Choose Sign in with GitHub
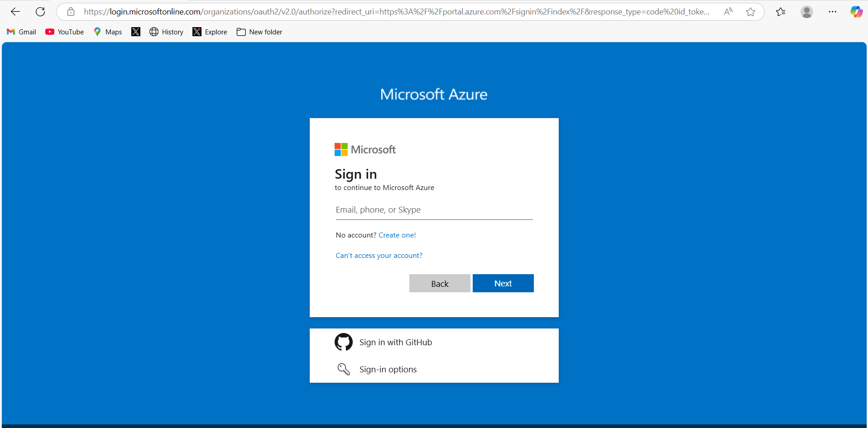The height and width of the screenshot is (428, 868). pos(434,342)
